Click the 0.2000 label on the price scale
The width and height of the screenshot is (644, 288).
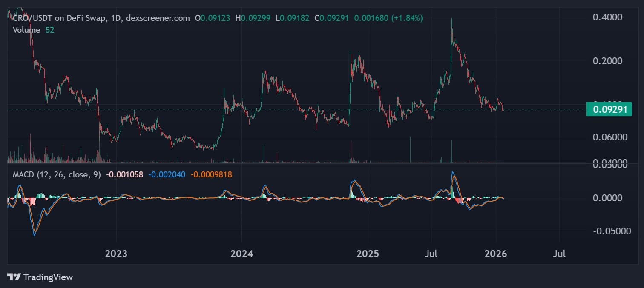[608, 61]
